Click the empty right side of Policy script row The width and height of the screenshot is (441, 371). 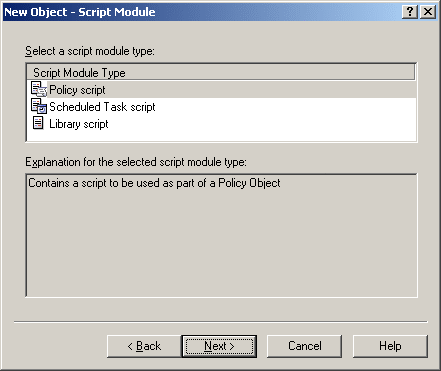coord(260,90)
